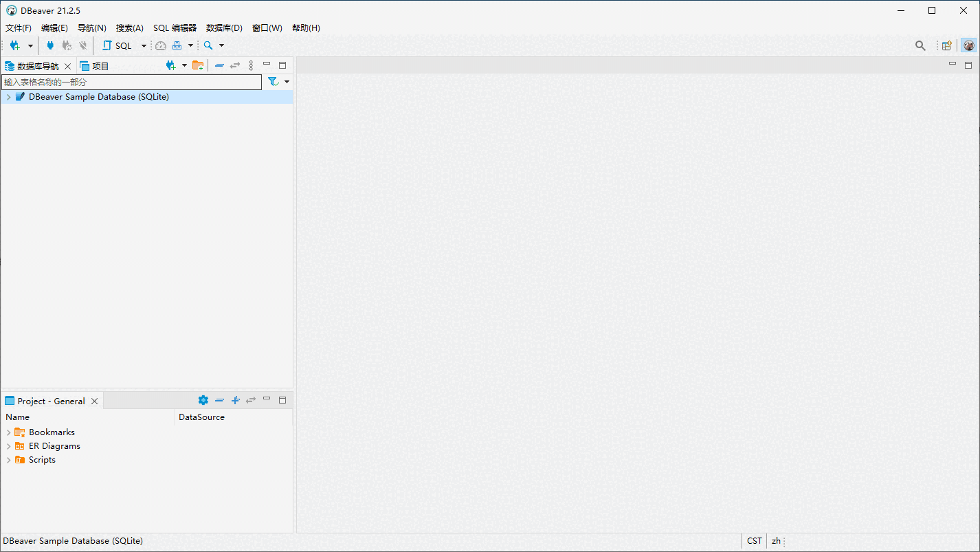Click the CST timezone in status bar

click(755, 541)
